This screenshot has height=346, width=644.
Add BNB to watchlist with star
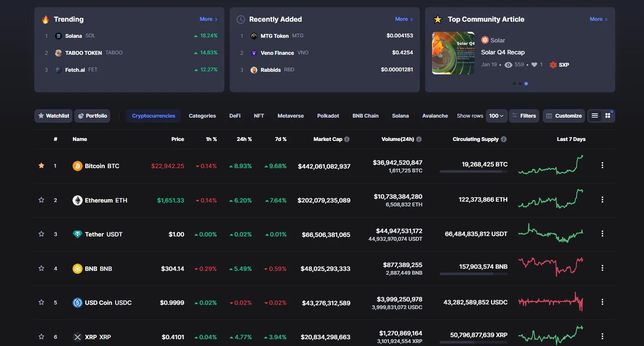[x=41, y=268]
